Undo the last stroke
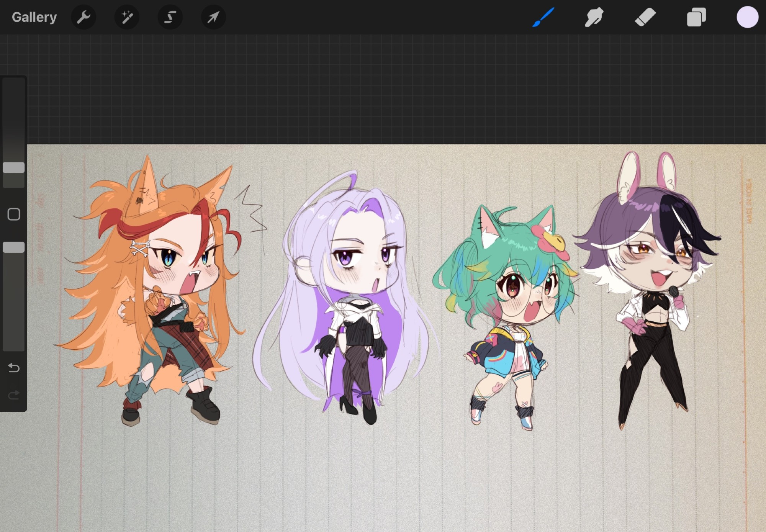The width and height of the screenshot is (766, 532). tap(14, 368)
